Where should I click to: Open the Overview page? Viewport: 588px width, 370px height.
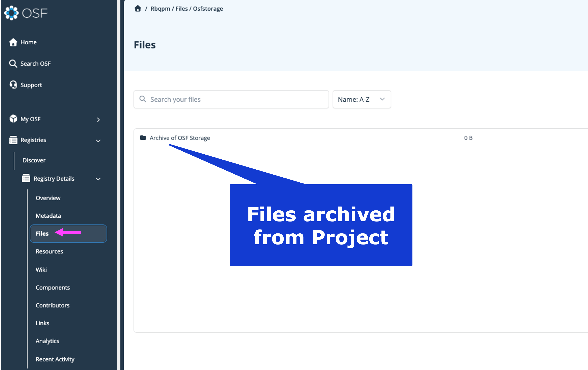coord(48,198)
